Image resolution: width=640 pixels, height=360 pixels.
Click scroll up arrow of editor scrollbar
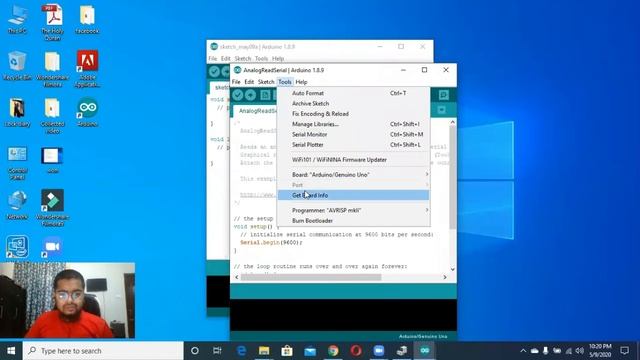tap(452, 122)
